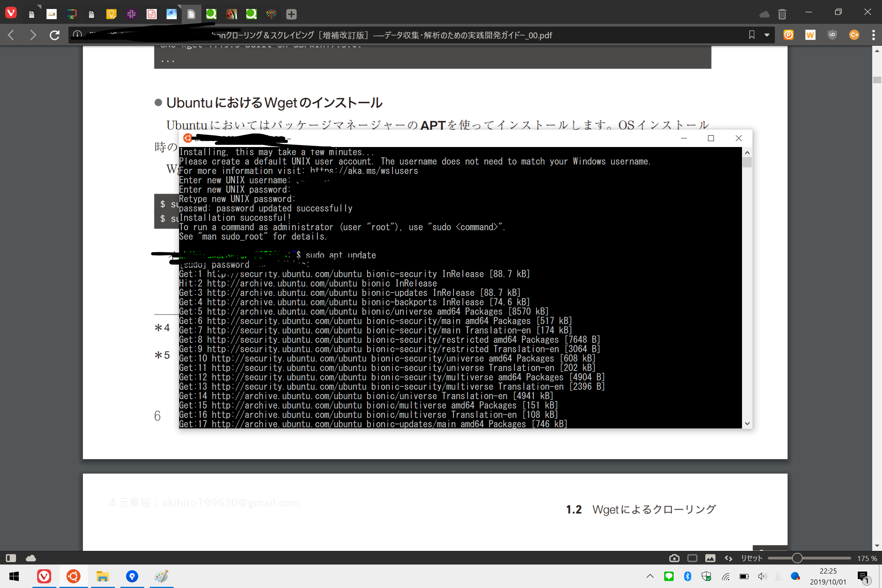Bookmark this page in address bar

click(x=751, y=35)
